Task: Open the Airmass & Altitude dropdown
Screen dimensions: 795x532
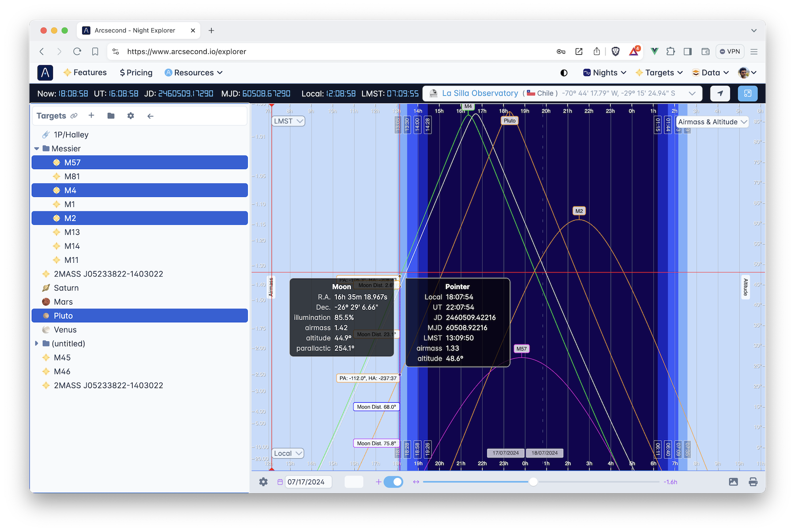Action: click(x=712, y=122)
